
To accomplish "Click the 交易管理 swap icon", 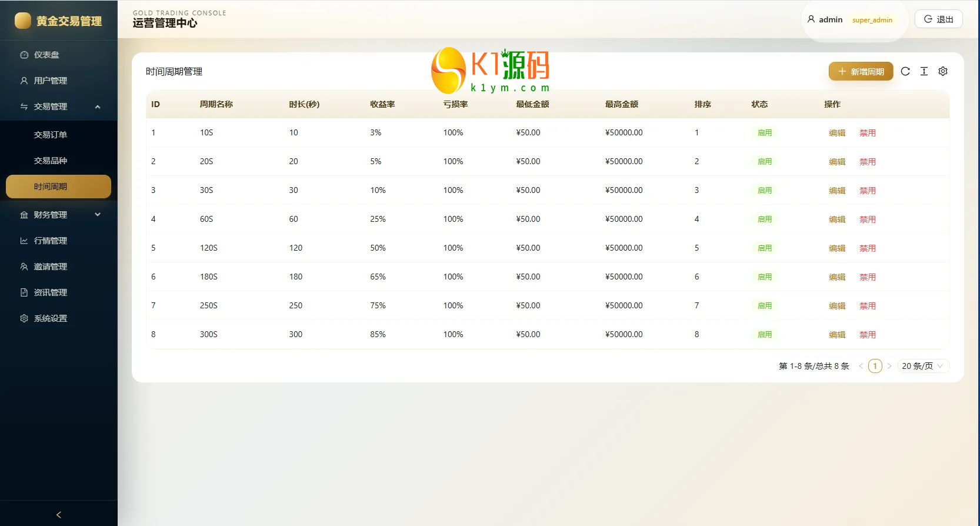I will click(24, 106).
